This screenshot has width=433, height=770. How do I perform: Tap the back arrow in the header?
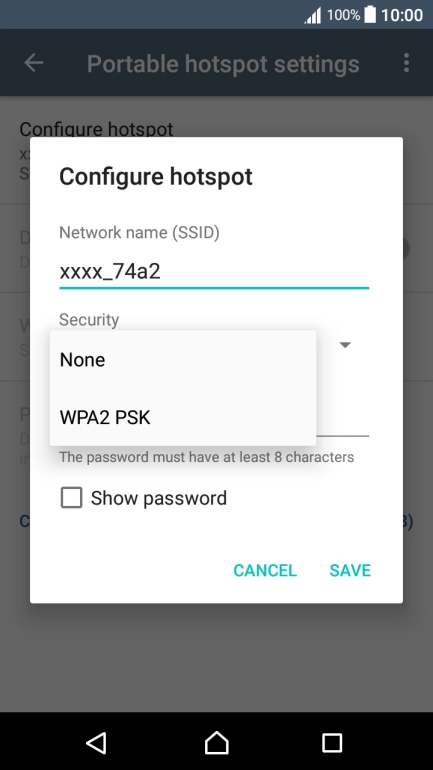click(x=34, y=63)
